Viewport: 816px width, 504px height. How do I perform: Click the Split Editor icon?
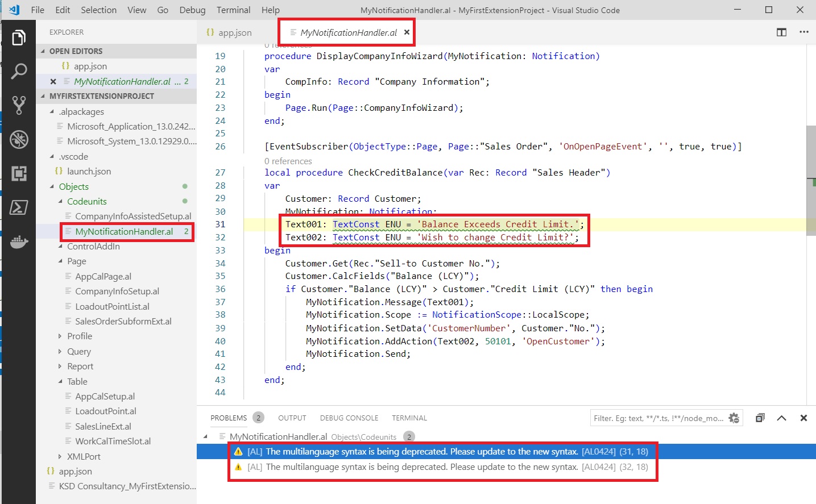coord(781,32)
